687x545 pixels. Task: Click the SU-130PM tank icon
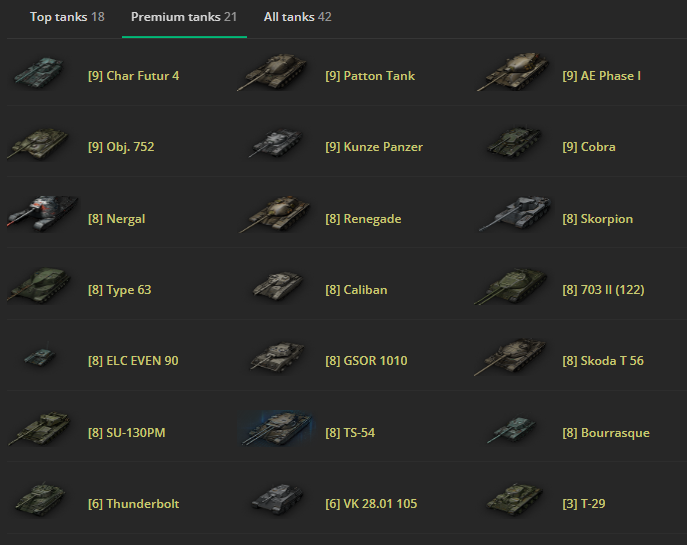(x=39, y=428)
